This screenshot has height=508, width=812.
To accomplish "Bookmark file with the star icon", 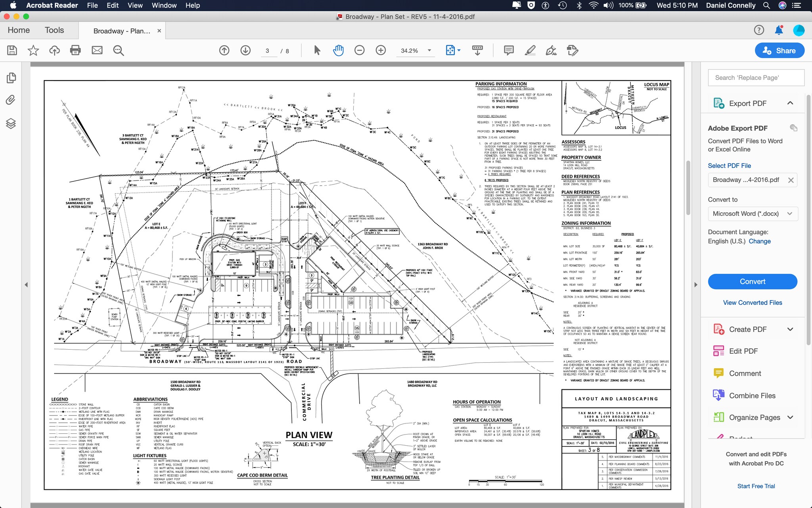I will 33,50.
